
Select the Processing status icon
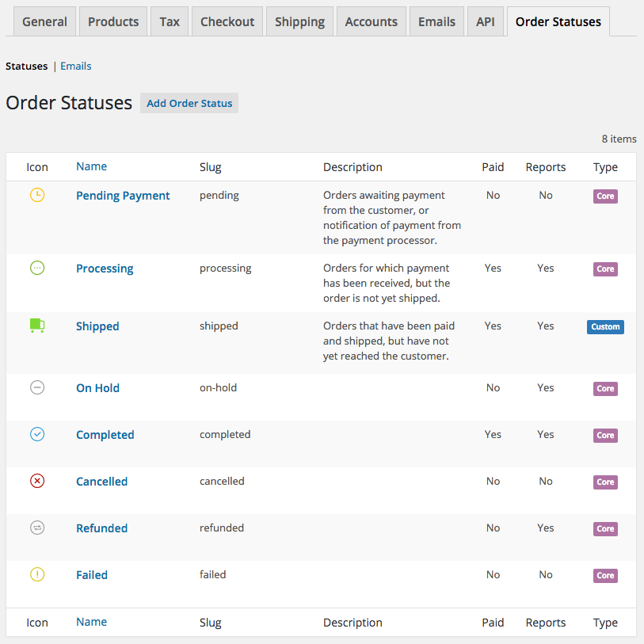coord(36,268)
